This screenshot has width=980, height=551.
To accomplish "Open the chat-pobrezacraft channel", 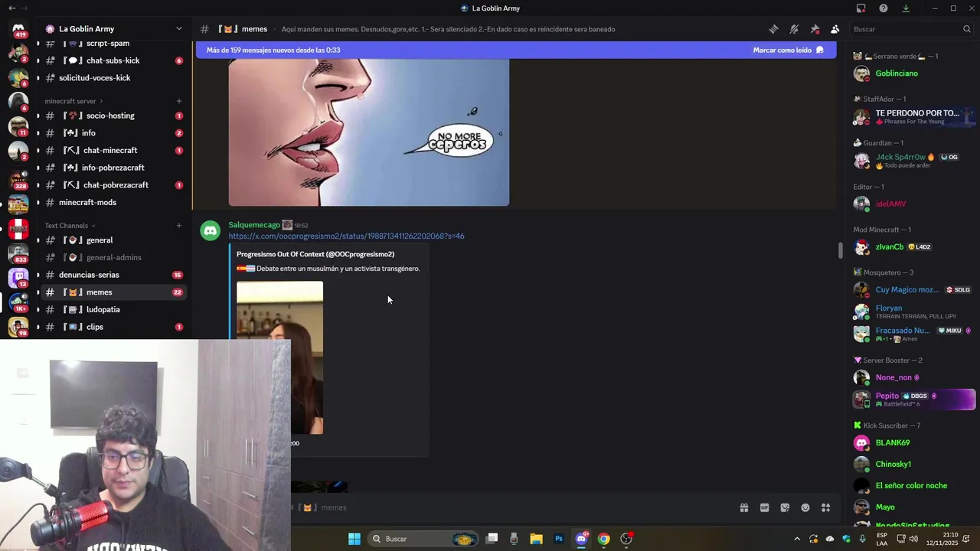I will point(113,185).
